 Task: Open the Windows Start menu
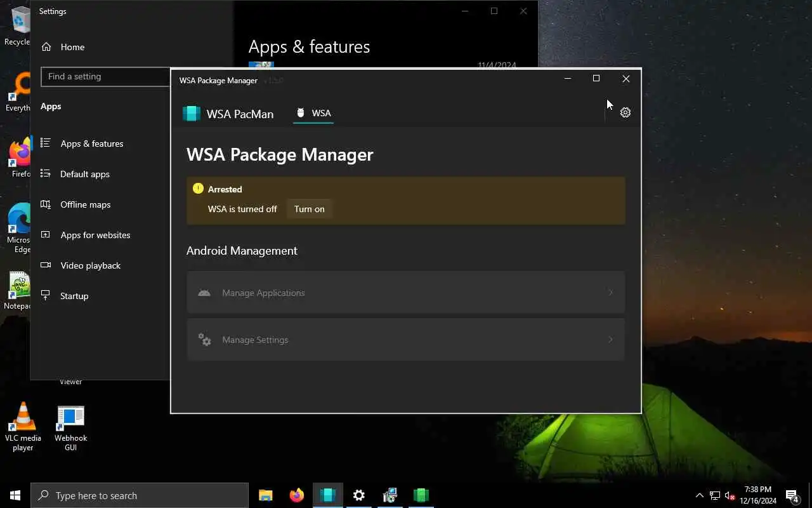(15, 495)
